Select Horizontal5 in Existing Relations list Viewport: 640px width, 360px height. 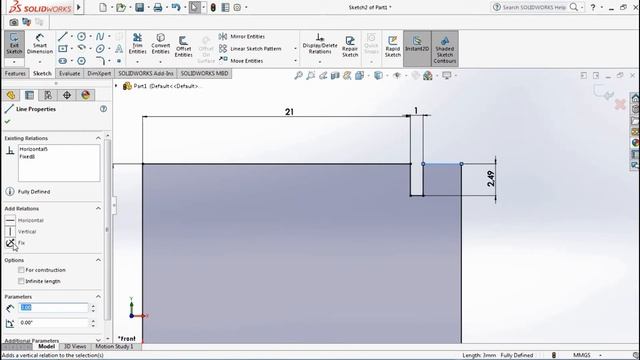pos(33,149)
